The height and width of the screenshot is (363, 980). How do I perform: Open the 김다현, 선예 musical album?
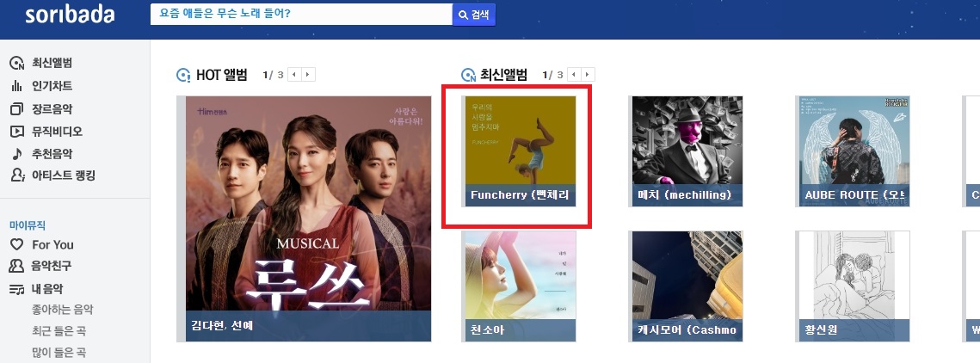point(308,218)
